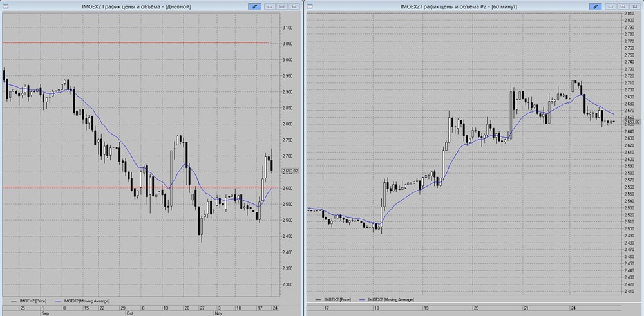Viewport: 644px width, 316px height.
Task: Click the 2 810 value on 60-minute price axis
Action: pyautogui.click(x=629, y=14)
